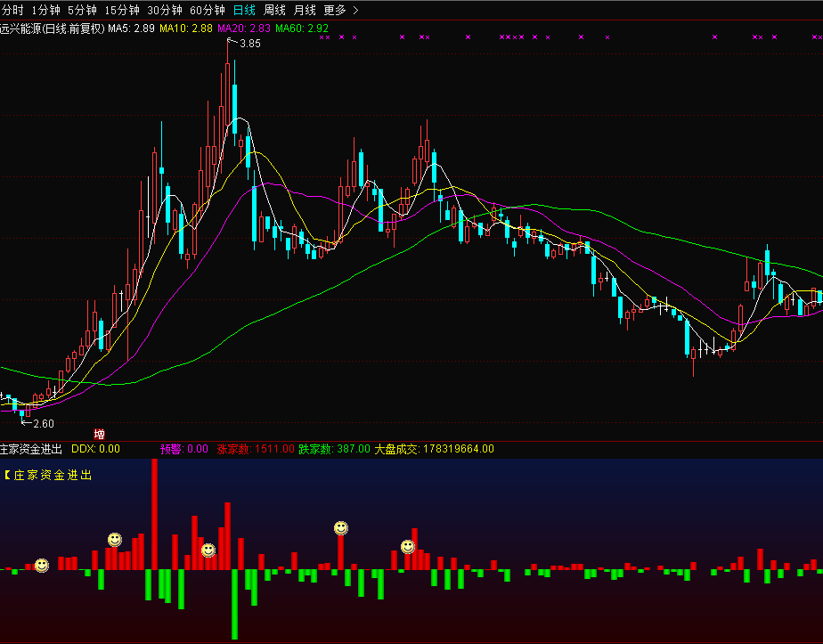Open the 更多 periods menu
823x644 pixels.
coord(335,10)
